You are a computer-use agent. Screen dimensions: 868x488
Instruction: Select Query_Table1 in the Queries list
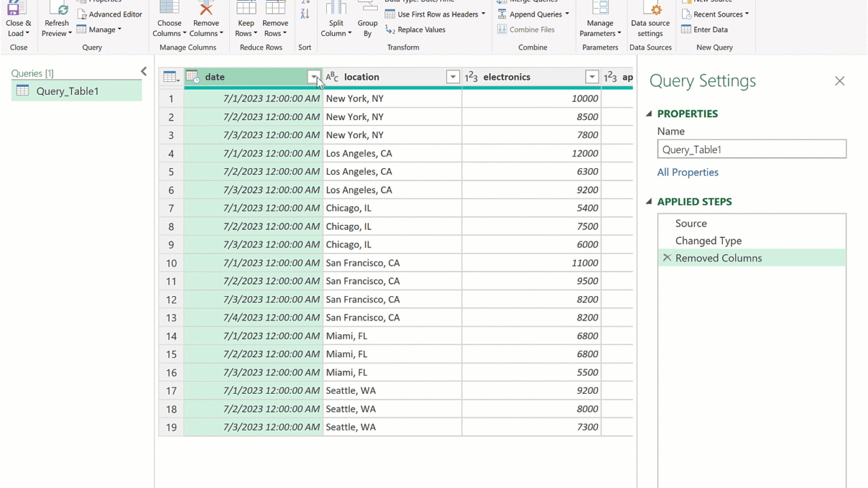(67, 91)
